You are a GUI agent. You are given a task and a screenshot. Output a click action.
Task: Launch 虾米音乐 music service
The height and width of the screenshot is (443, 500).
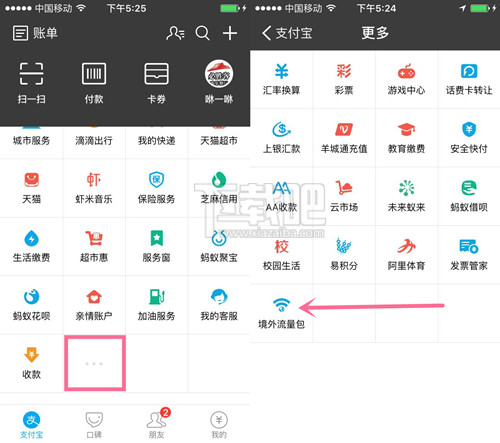(x=94, y=180)
